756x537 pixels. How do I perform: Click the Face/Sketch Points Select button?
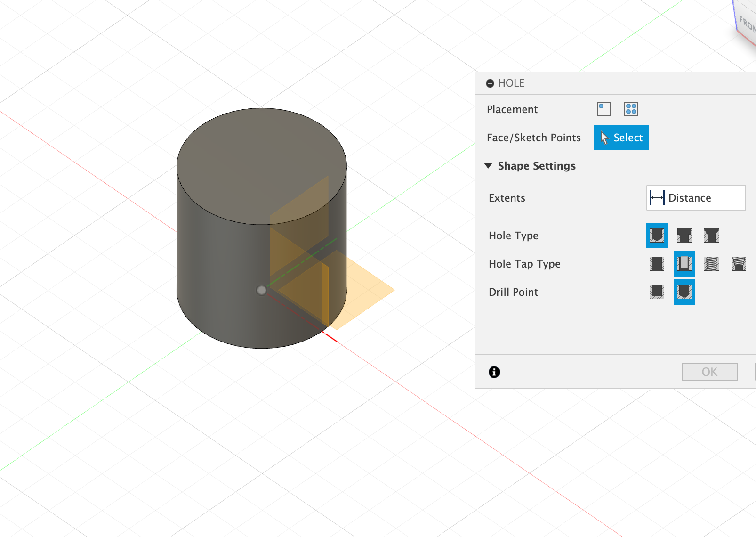[x=621, y=138]
